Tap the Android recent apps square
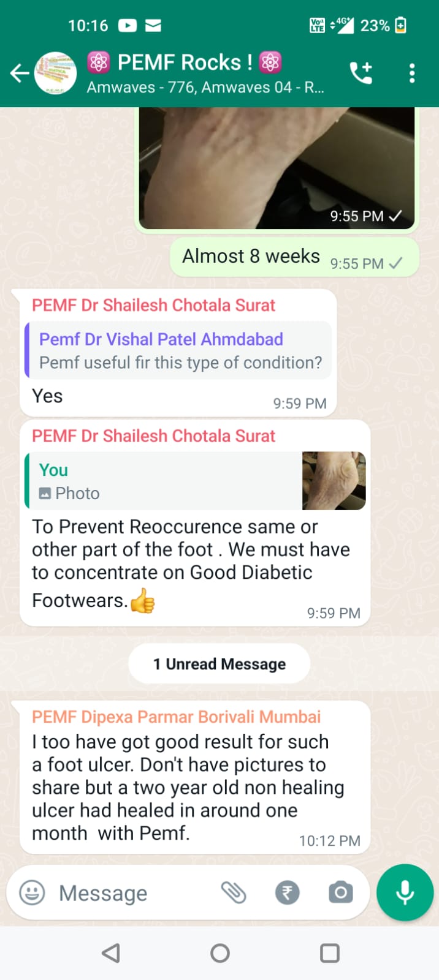Image resolution: width=439 pixels, height=980 pixels. point(330,953)
